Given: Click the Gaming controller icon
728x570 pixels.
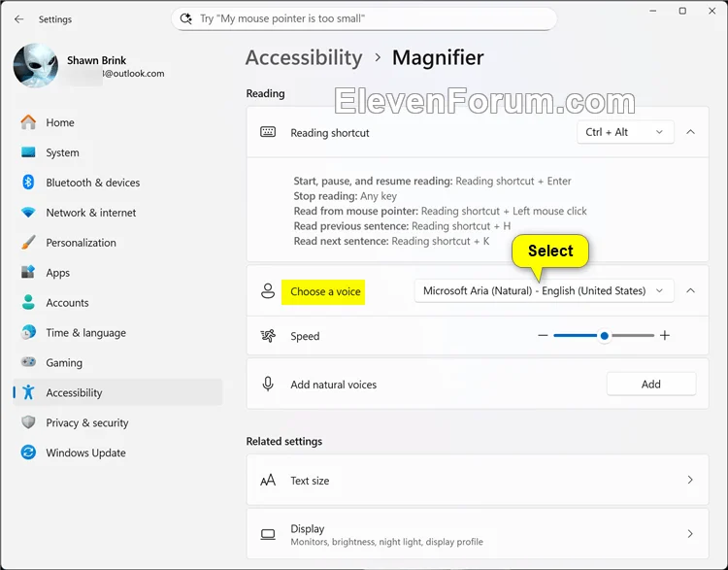Looking at the screenshot, I should point(28,362).
